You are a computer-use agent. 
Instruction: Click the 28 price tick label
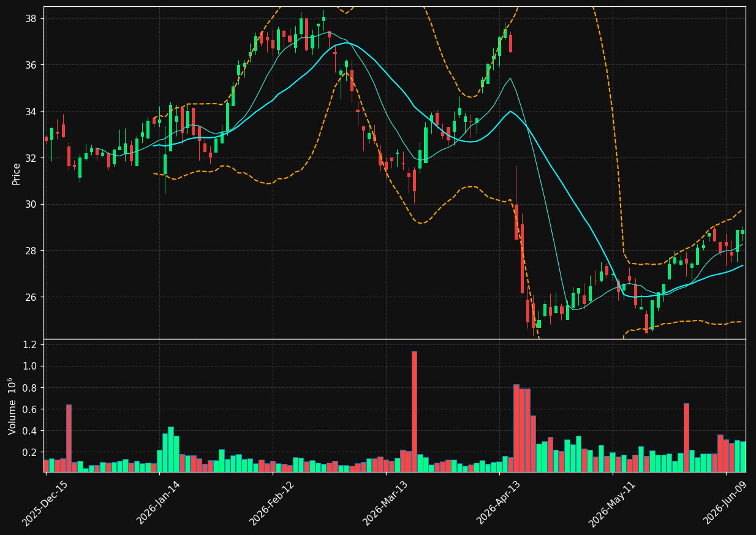[32, 251]
